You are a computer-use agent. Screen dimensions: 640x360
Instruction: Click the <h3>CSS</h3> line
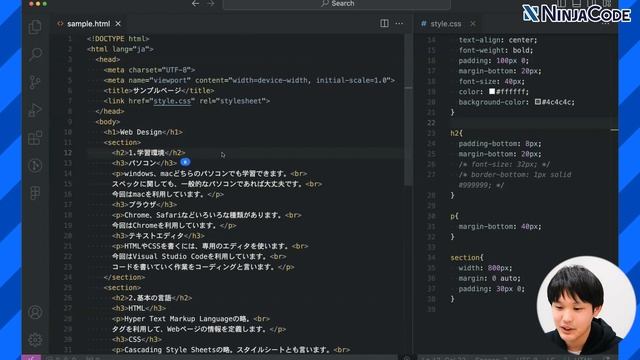click(137, 339)
